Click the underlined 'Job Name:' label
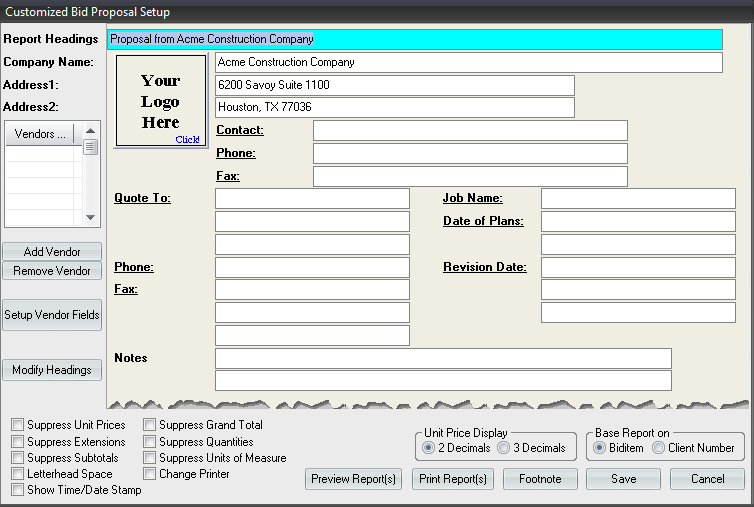Viewport: 754px width, 507px height. [473, 198]
